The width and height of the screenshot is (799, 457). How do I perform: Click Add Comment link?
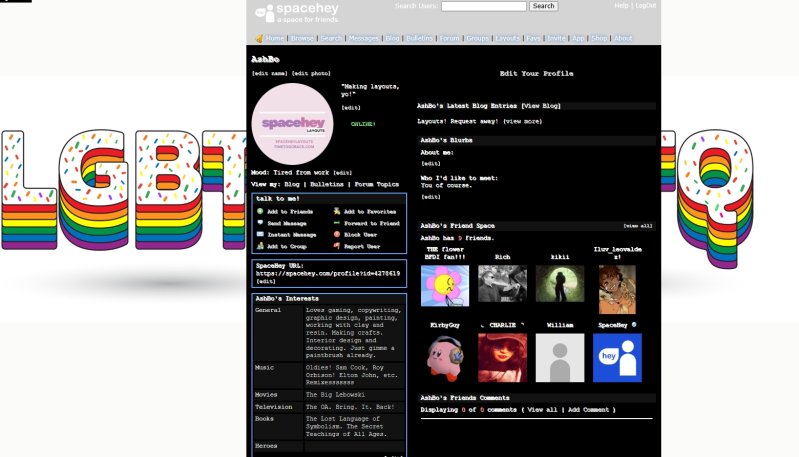coord(588,410)
